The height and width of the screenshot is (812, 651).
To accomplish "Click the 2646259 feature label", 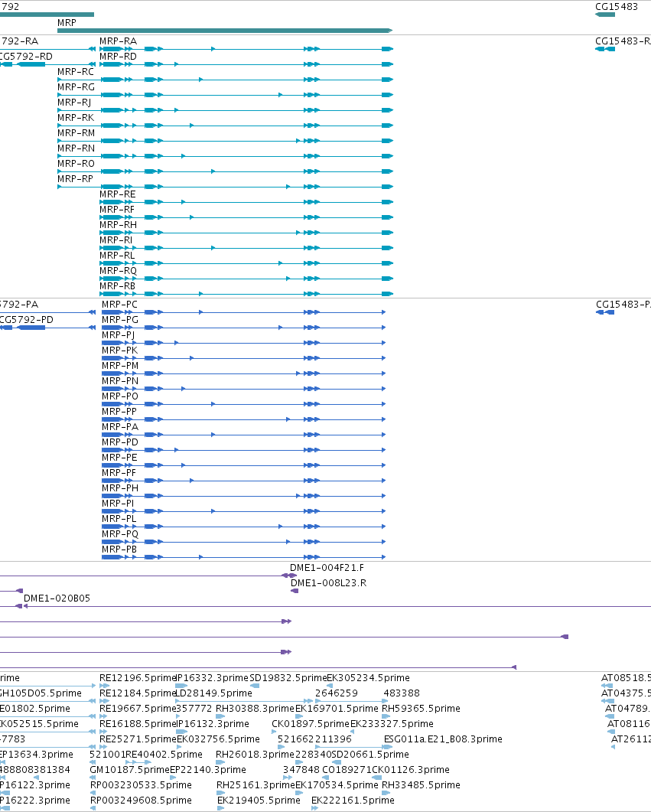I will [337, 693].
